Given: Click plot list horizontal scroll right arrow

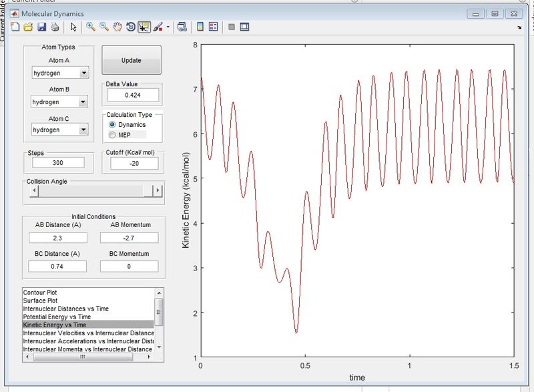Looking at the screenshot, I should [x=149, y=357].
